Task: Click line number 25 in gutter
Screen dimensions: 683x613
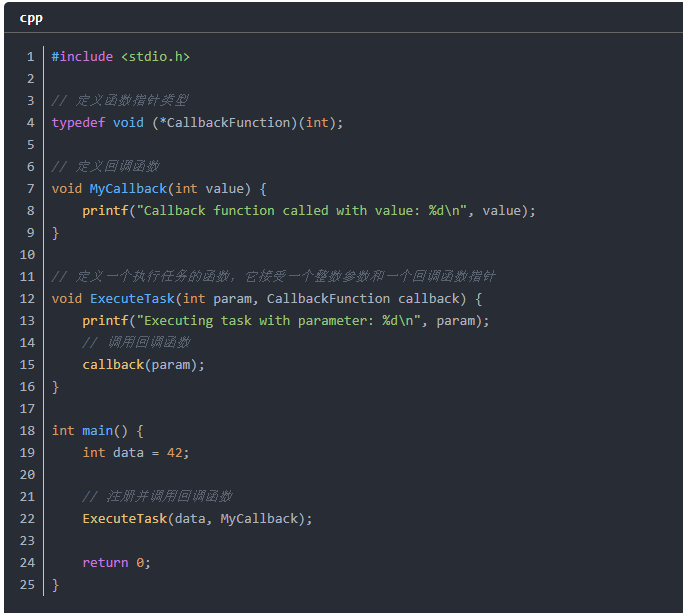Action: (x=27, y=585)
